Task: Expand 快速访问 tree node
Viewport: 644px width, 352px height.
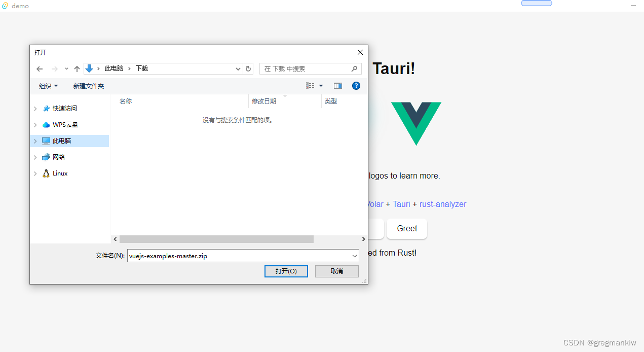Action: [35, 109]
